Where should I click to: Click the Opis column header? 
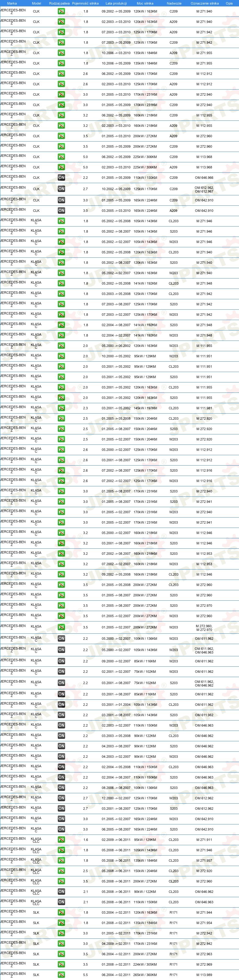(x=229, y=3)
